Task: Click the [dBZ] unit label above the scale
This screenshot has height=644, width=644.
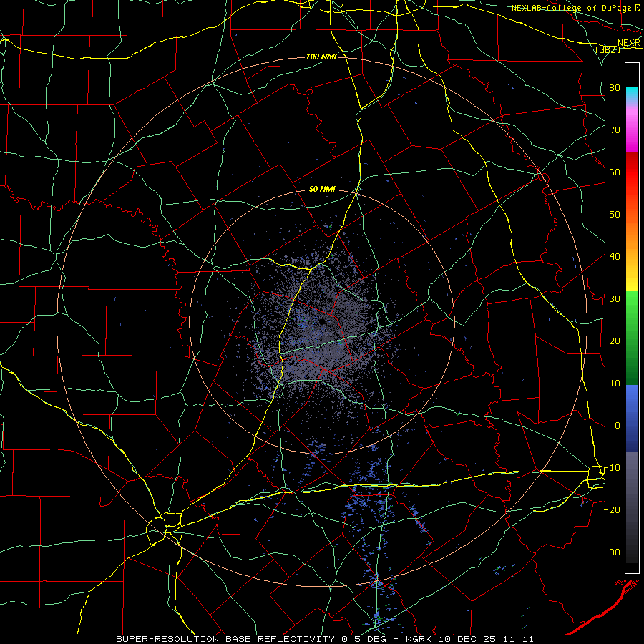Action: 608,49
